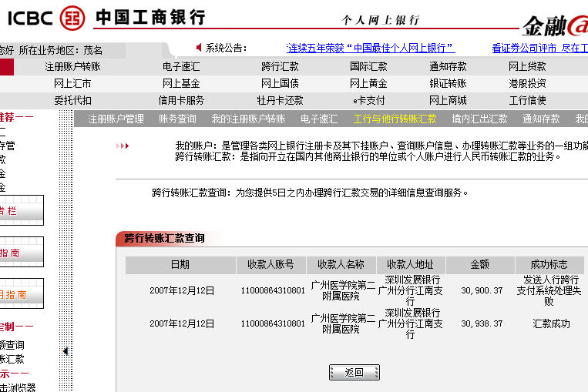Click the 金额 column header
Viewport: 588px width, 392px height.
479,264
